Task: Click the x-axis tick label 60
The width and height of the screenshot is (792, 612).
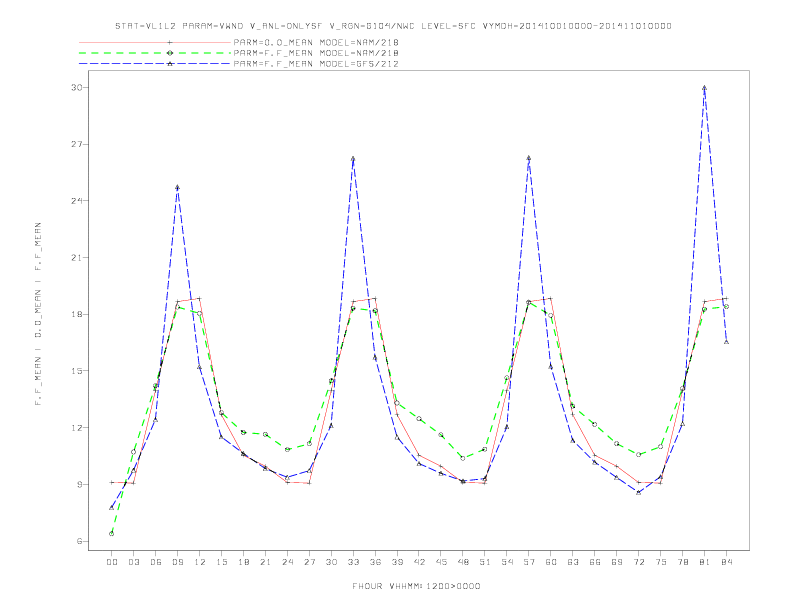Action: pos(551,562)
